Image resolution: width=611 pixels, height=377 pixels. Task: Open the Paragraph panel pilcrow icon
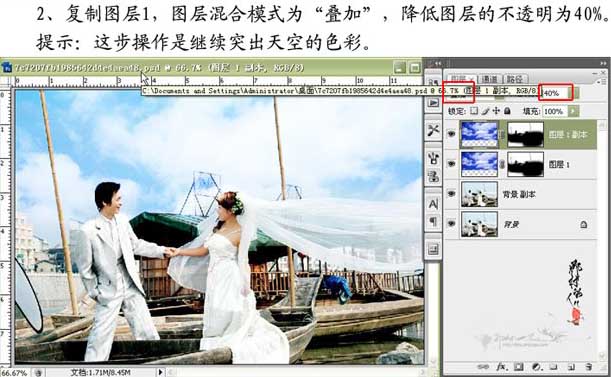tap(433, 222)
